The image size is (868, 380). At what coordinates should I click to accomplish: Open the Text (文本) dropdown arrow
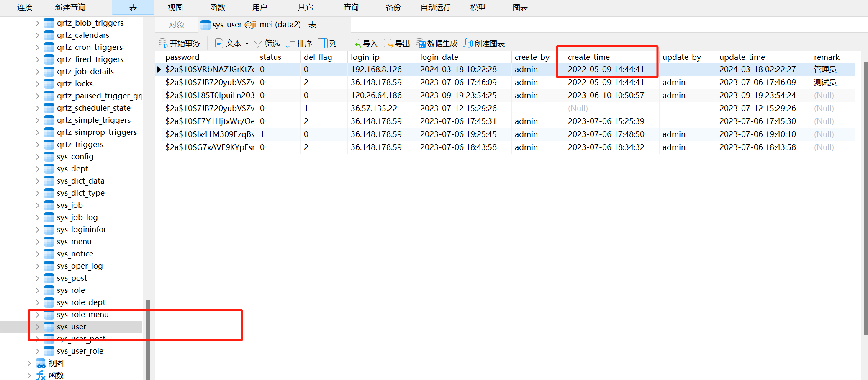tap(247, 44)
